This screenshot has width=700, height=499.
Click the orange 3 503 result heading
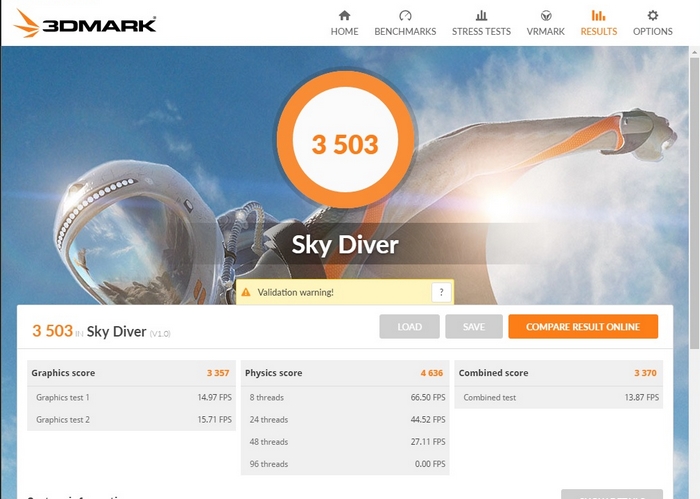click(x=52, y=331)
